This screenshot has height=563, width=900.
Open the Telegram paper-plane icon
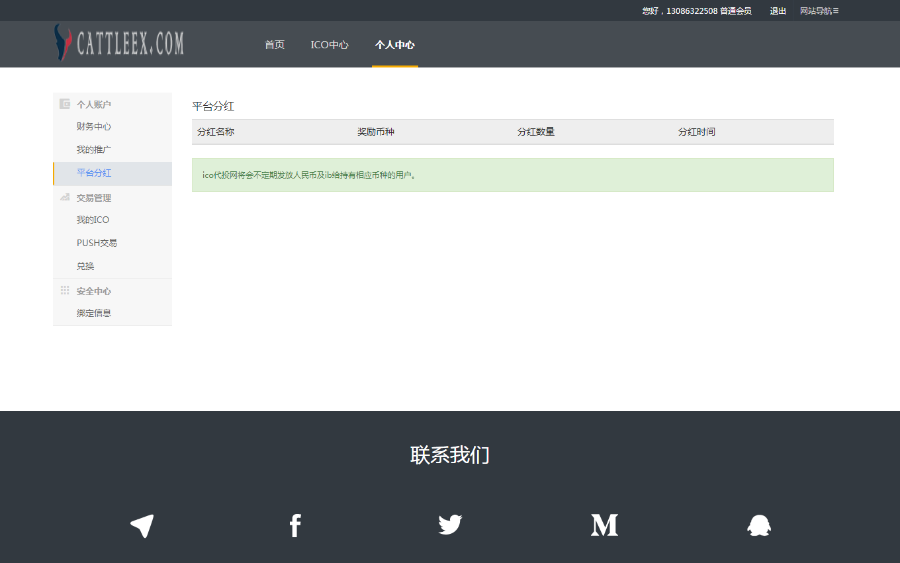click(x=142, y=525)
